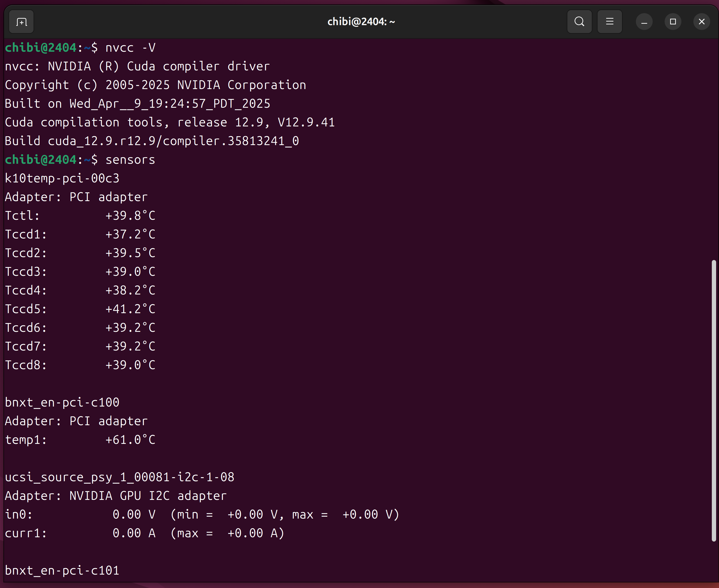
Task: Click the Tctl +39.8°C reading
Action: click(x=130, y=216)
